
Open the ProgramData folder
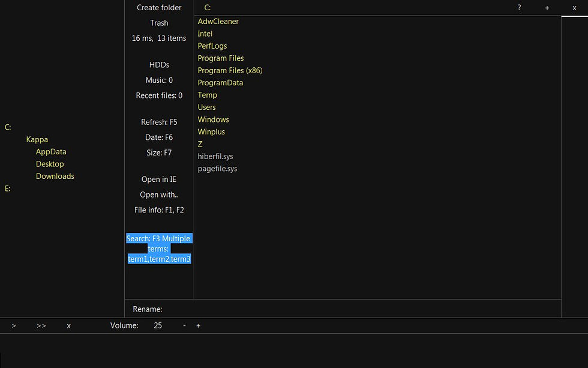[221, 83]
